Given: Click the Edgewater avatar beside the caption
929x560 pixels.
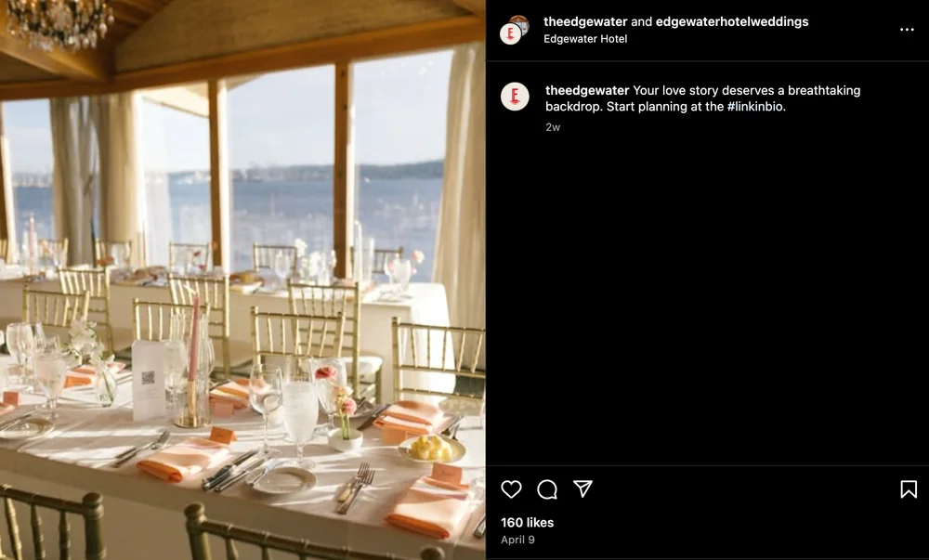Looking at the screenshot, I should pyautogui.click(x=515, y=97).
